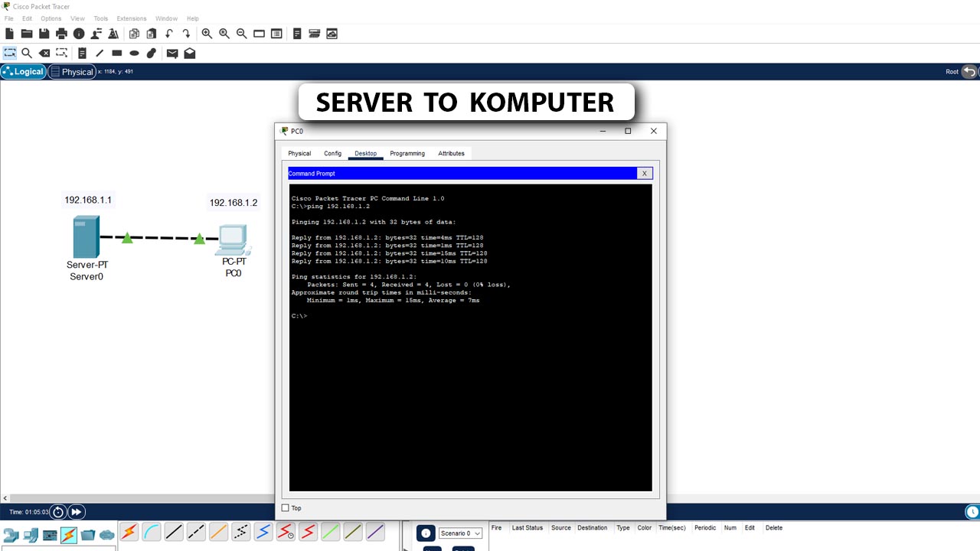Add a simple PDU envelope icon
The height and width of the screenshot is (551, 980).
click(x=172, y=53)
